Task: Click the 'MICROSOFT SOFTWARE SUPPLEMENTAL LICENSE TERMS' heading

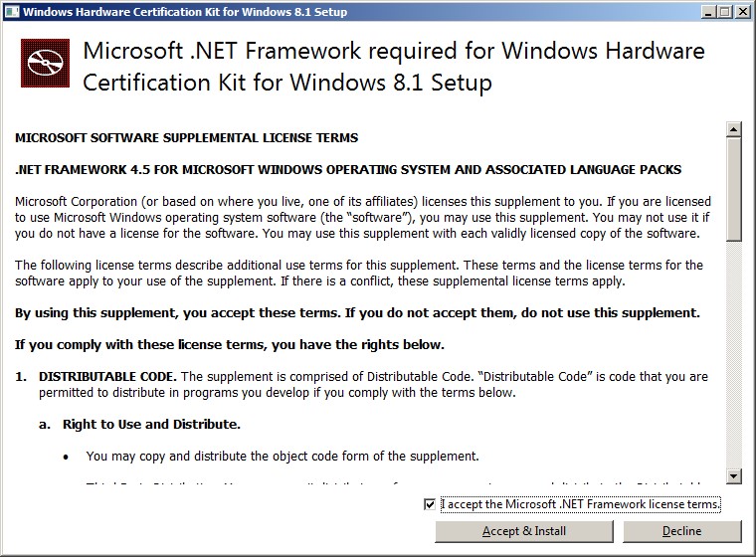Action: point(187,138)
